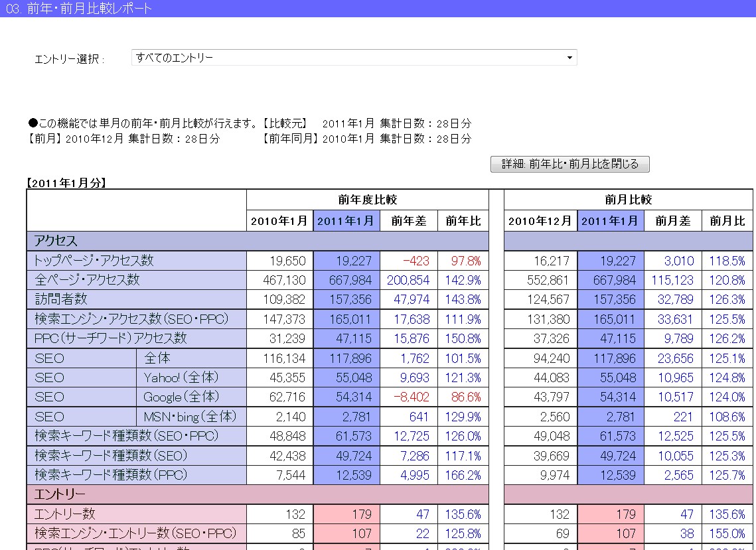The height and width of the screenshot is (550, 756).
Task: Select the 検索キーワード種類数(PPC) row label
Action: point(111,475)
